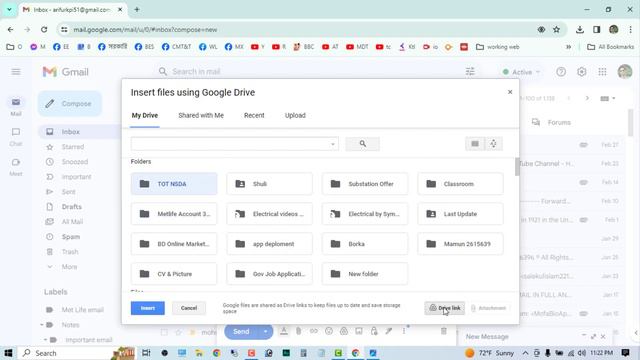The height and width of the screenshot is (360, 640).
Task: Click the Drive search magnifier button
Action: tap(362, 144)
